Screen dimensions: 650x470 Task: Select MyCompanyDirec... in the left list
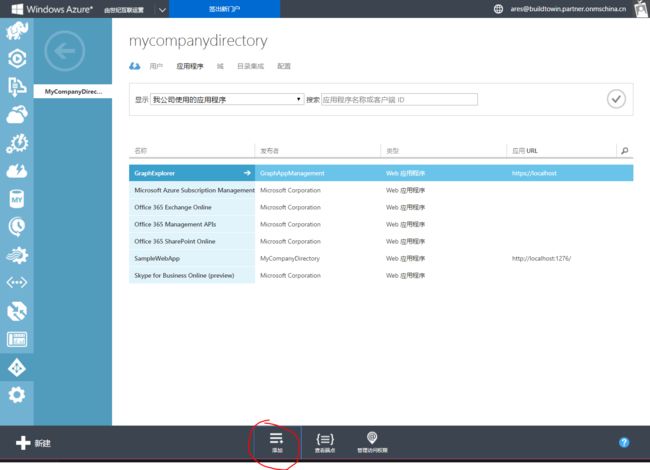(x=73, y=92)
